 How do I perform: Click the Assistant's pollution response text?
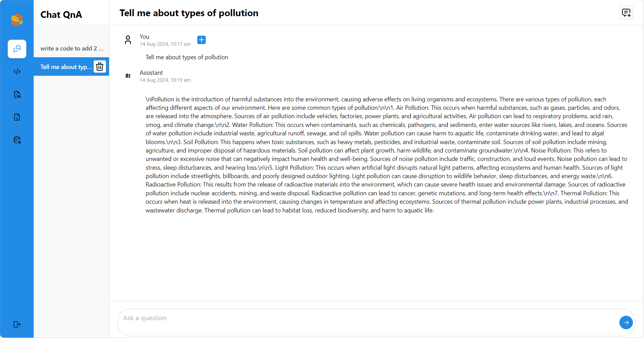coord(386,155)
